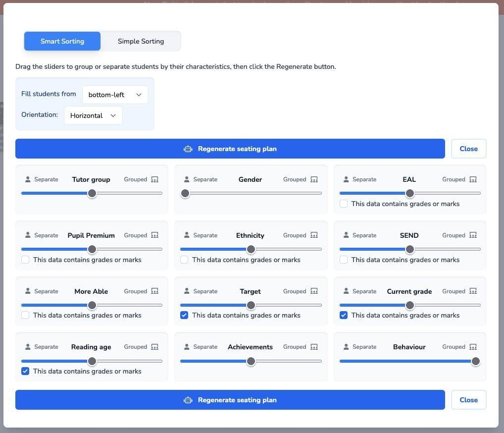Uncheck grades or marks for Reading age
Image resolution: width=504 pixels, height=433 pixels.
25,371
